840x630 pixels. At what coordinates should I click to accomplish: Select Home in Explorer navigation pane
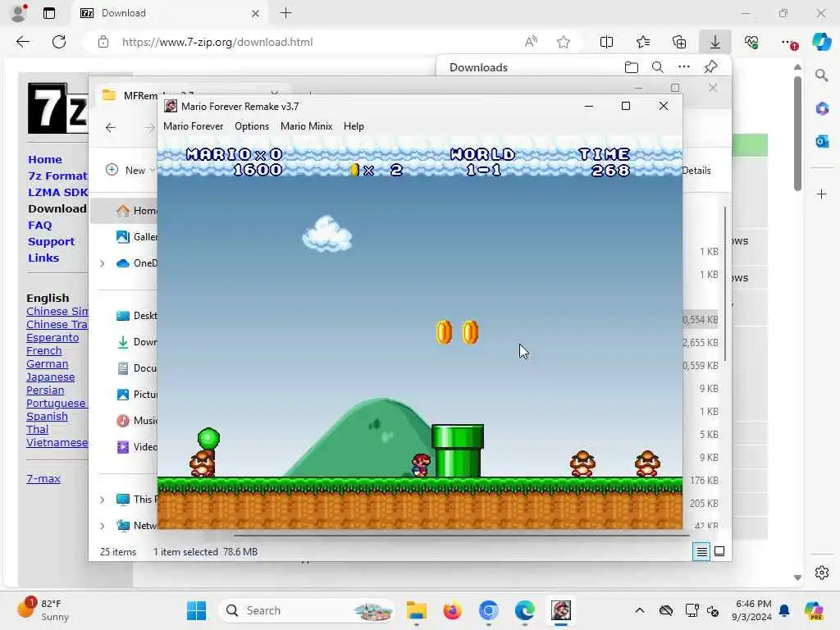coord(125,211)
